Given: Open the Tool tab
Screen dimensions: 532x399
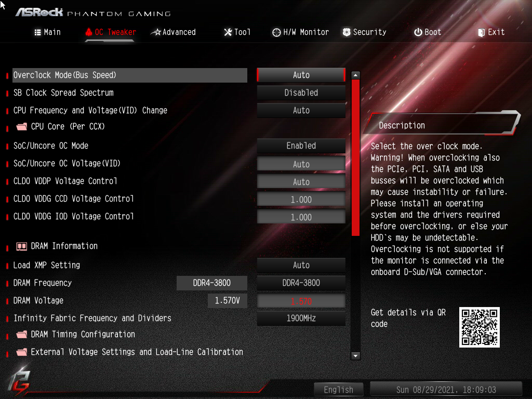Looking at the screenshot, I should pyautogui.click(x=237, y=32).
